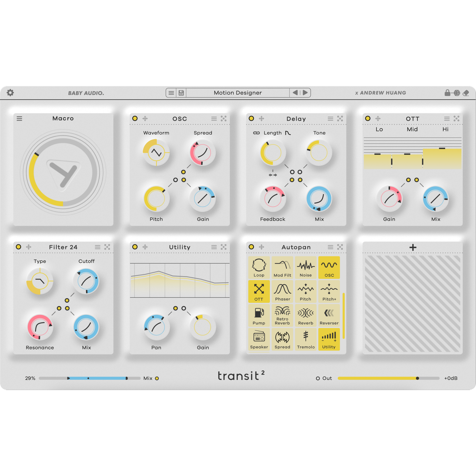Select the Tremolo effect tile

tap(306, 339)
